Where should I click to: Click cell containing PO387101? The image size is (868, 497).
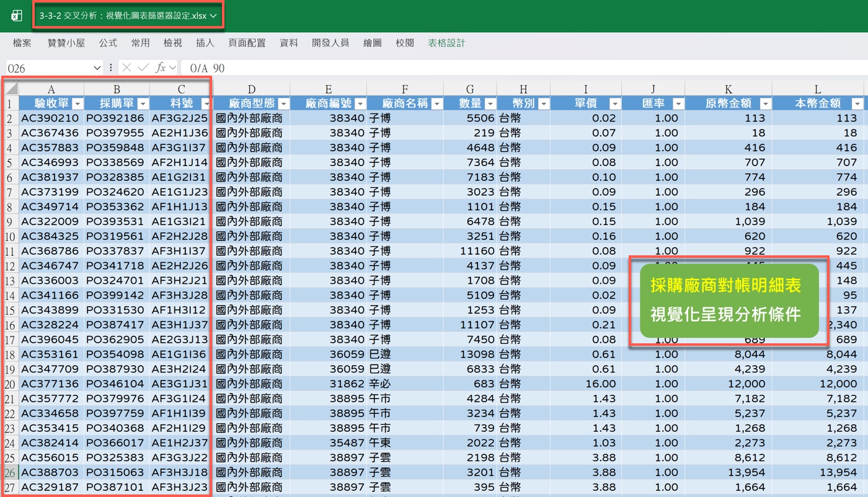(x=116, y=487)
